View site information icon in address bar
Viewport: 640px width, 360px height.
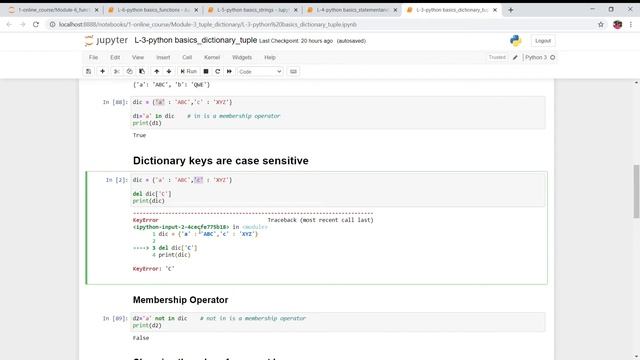pos(52,24)
